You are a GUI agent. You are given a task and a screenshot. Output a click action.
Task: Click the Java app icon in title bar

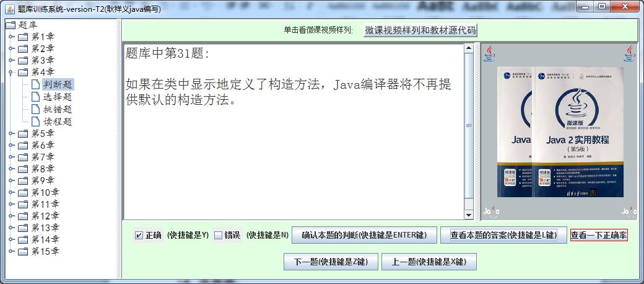tap(11, 8)
